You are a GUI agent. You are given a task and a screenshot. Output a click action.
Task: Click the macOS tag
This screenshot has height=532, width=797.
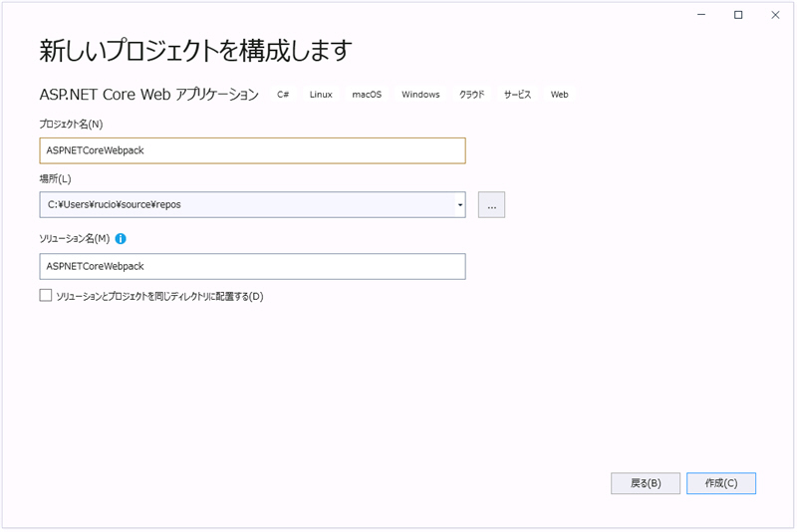click(x=367, y=95)
